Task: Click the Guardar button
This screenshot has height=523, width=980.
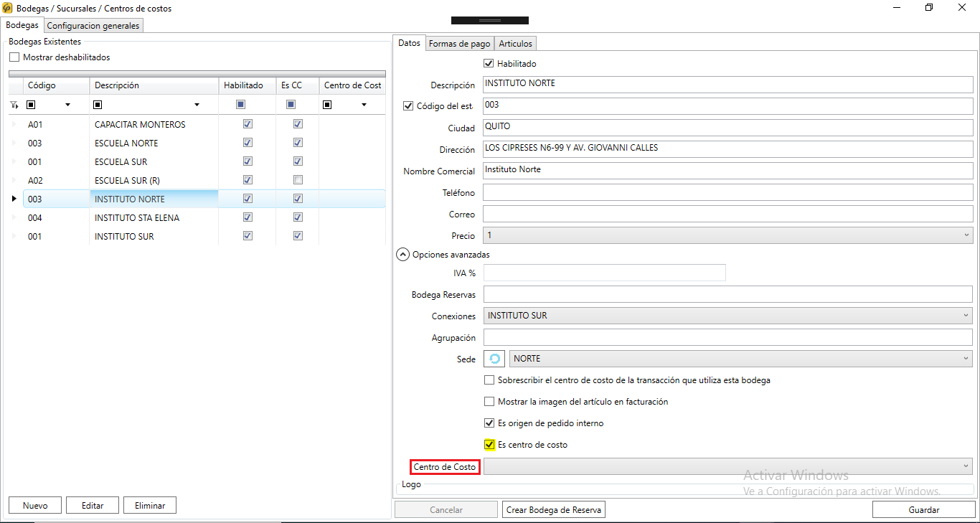Action: tap(923, 509)
